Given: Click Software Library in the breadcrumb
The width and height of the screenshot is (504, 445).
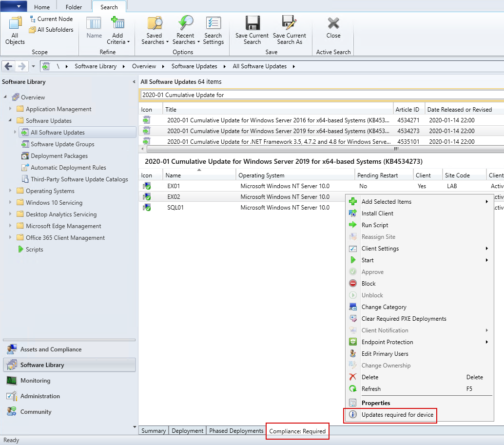Looking at the screenshot, I should click(96, 66).
